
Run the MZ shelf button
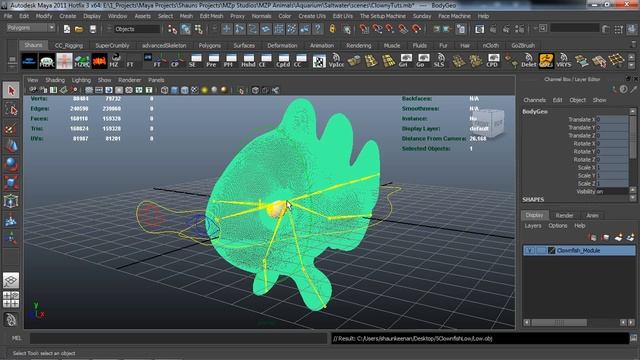click(115, 60)
